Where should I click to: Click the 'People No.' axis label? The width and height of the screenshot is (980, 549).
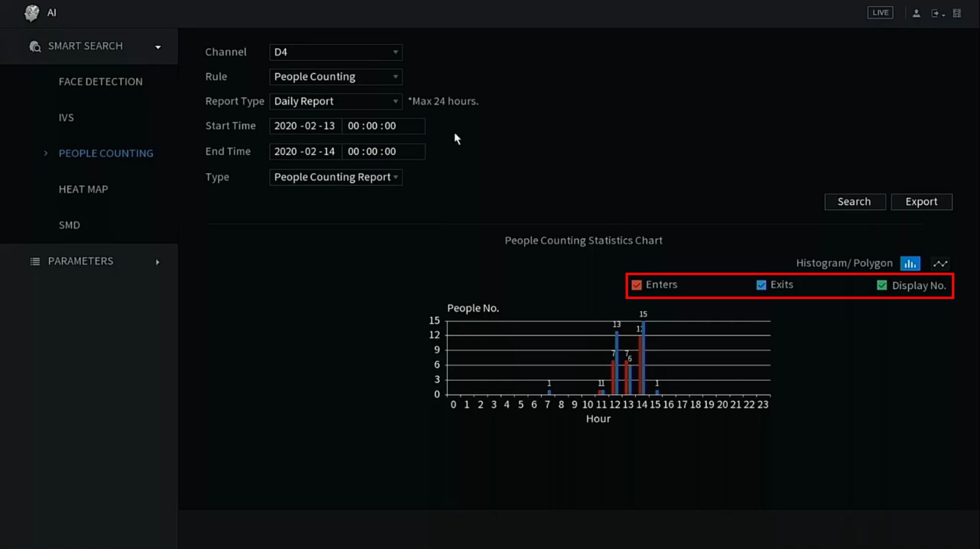[473, 308]
